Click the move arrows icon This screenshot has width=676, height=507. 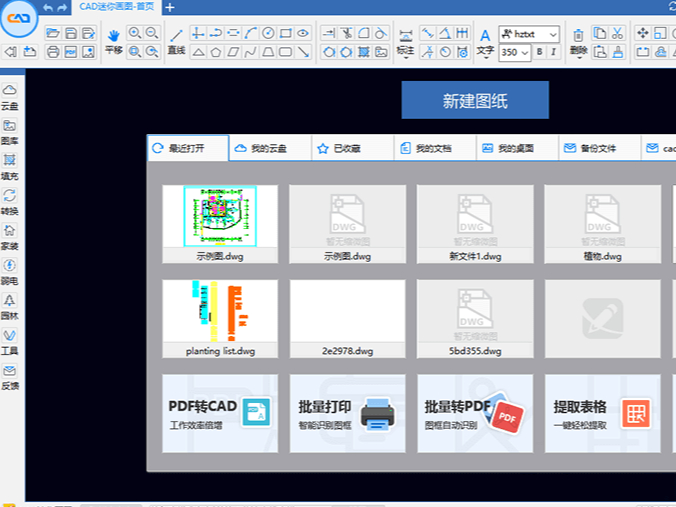(643, 33)
